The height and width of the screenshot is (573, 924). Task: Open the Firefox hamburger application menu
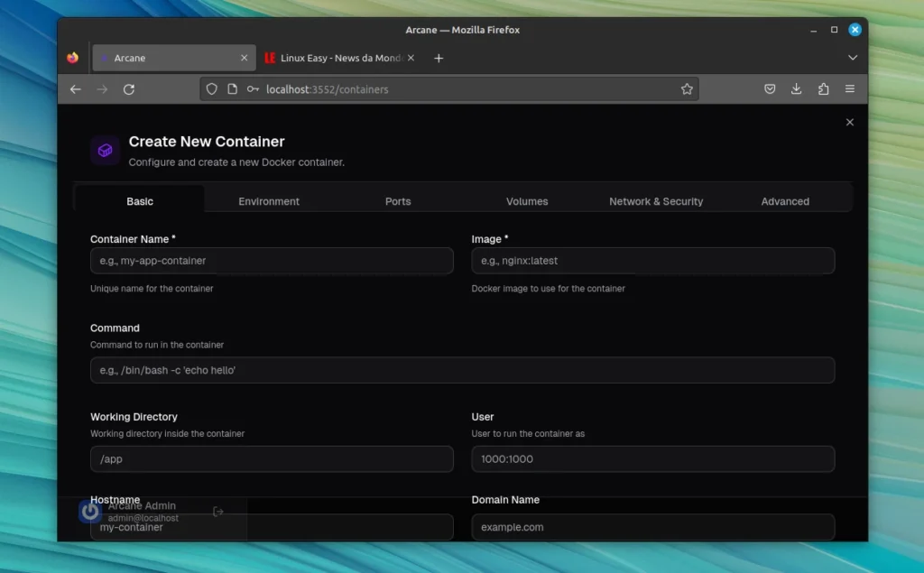pos(850,89)
